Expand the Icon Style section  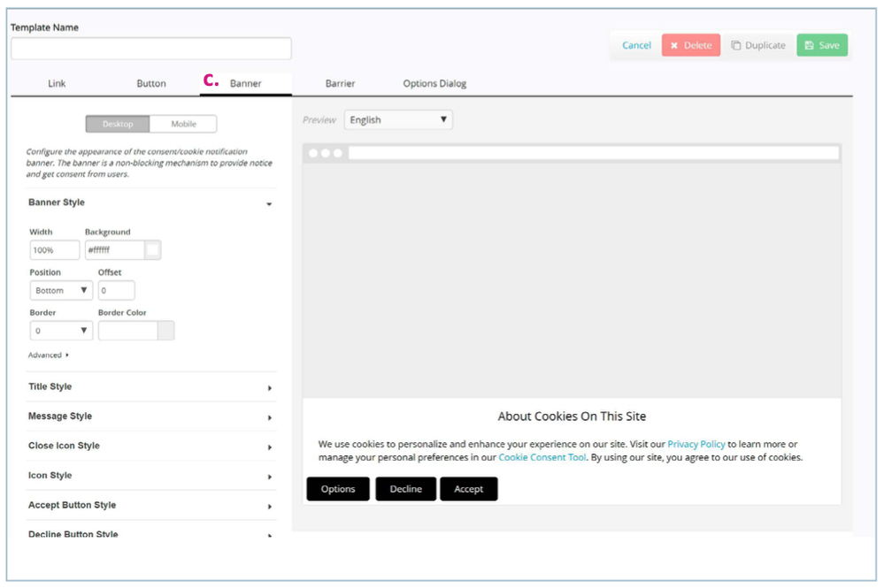[x=151, y=476]
